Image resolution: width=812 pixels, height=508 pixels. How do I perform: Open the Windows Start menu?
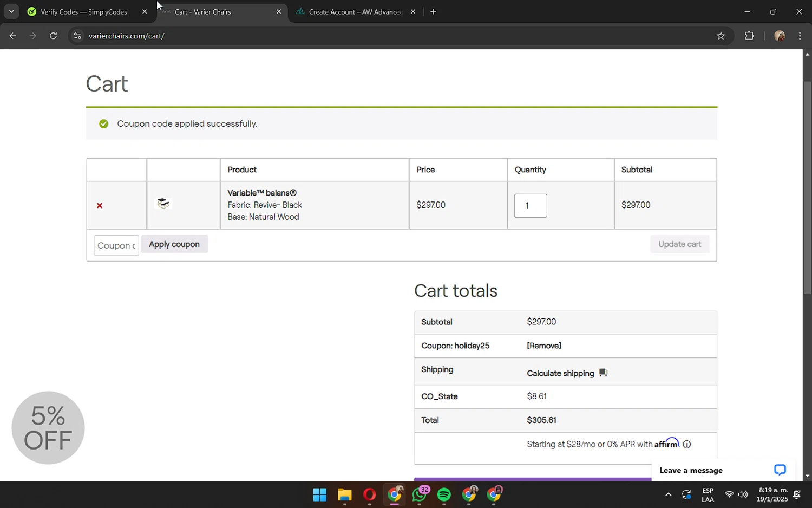pos(319,495)
